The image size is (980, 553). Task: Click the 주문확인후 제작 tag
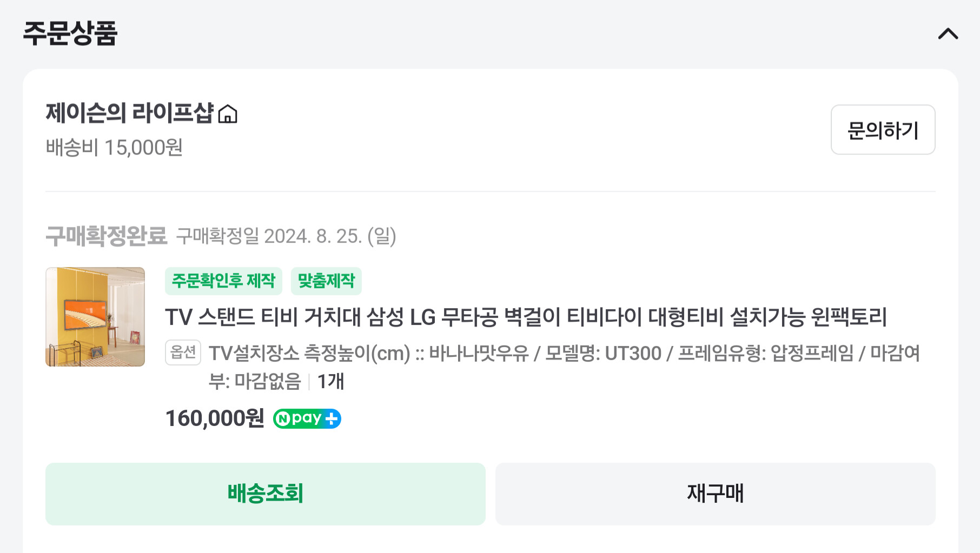coord(223,281)
